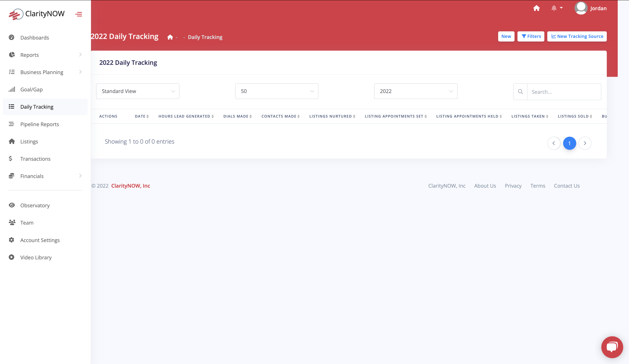Go to Transactions in sidebar
The height and width of the screenshot is (364, 629).
tap(35, 159)
